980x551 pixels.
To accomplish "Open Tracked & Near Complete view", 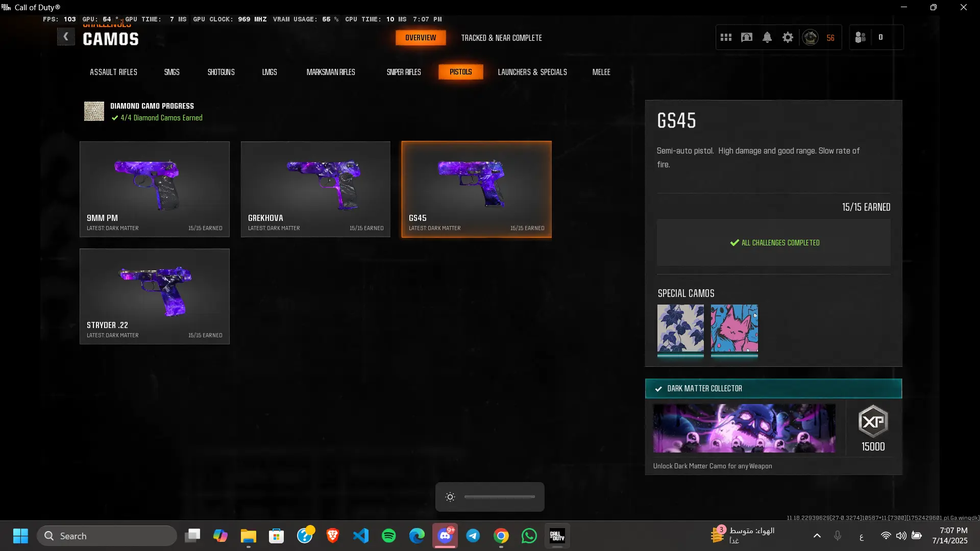I will (x=501, y=38).
